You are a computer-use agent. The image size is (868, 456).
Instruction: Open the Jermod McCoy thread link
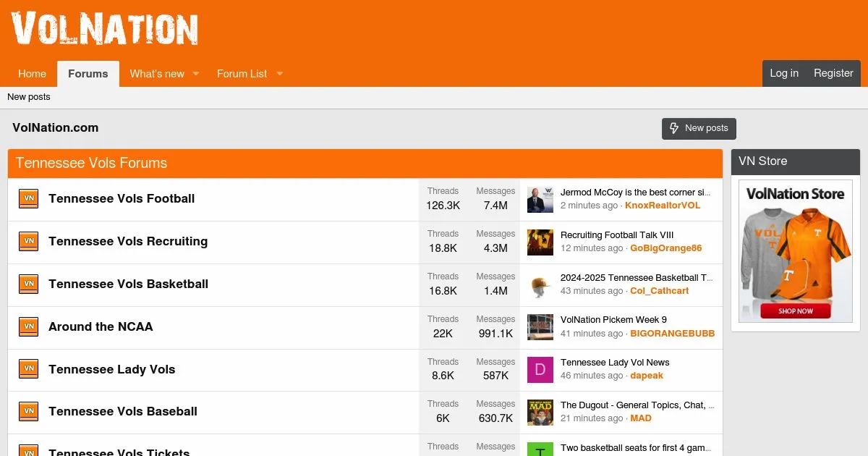(x=636, y=193)
